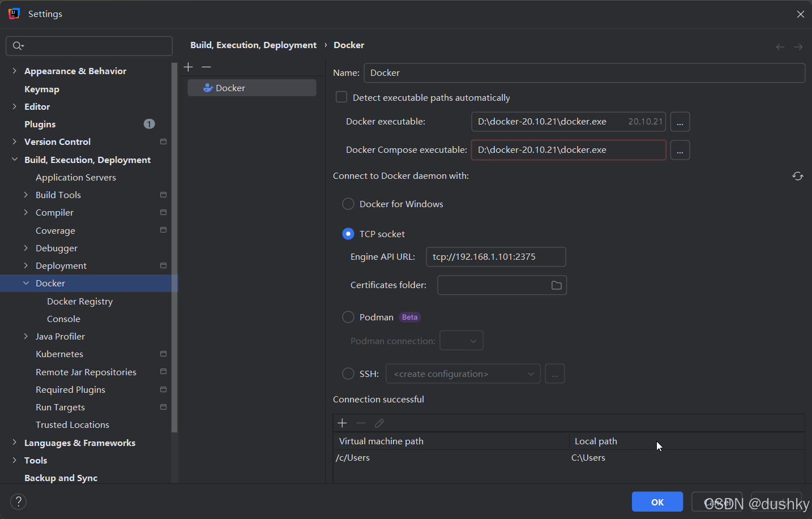Open the help question mark icon
812x519 pixels.
point(19,501)
